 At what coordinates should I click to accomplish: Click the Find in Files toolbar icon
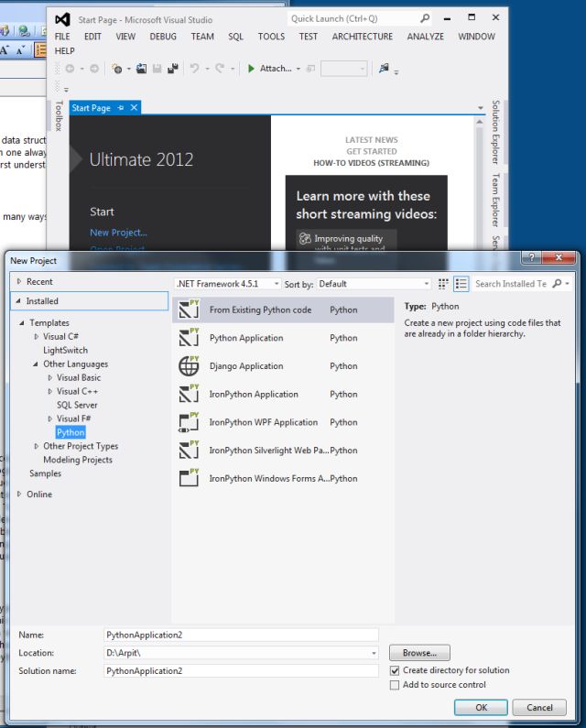pyautogui.click(x=384, y=69)
